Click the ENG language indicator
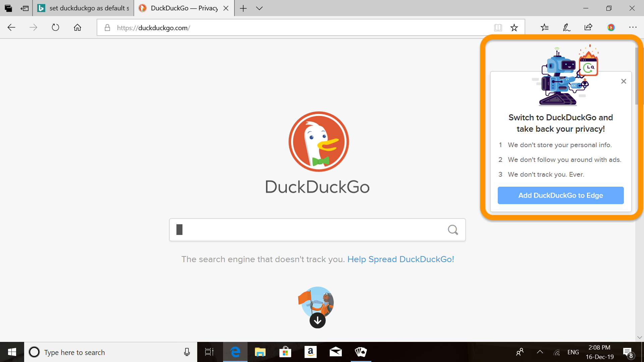Viewport: 644px width, 362px height. tap(573, 352)
